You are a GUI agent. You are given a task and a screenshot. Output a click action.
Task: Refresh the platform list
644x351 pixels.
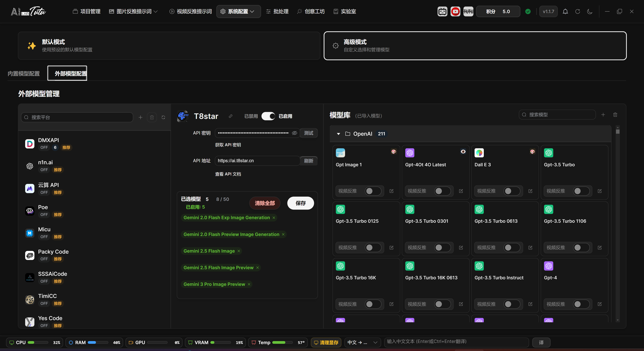[x=163, y=117]
